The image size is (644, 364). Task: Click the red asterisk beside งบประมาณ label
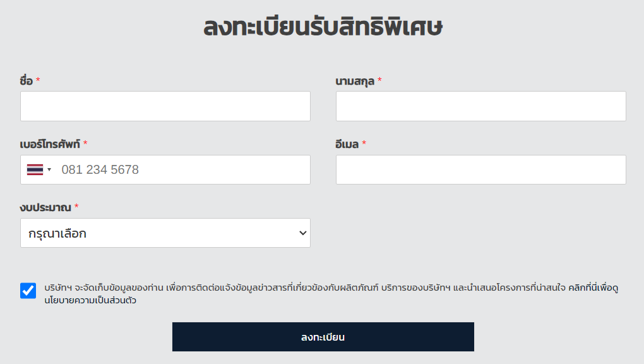(76, 207)
